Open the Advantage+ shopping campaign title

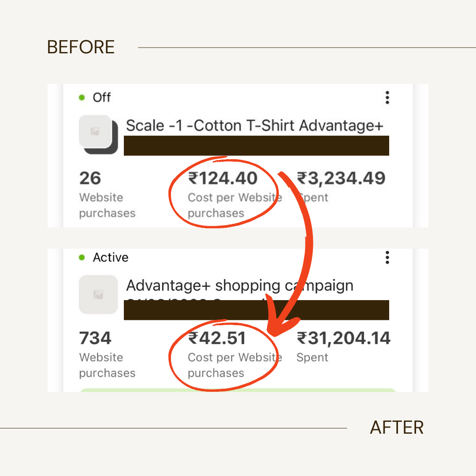coord(239,286)
